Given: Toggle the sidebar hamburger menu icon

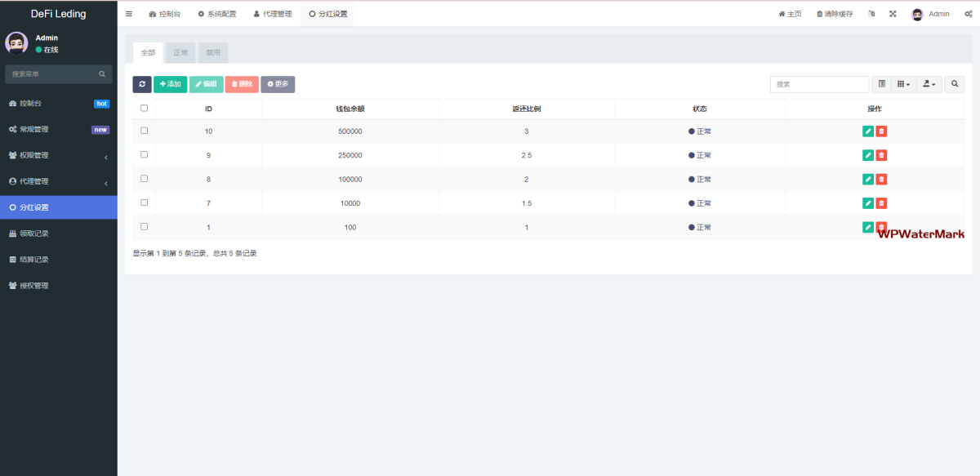Looking at the screenshot, I should [129, 14].
